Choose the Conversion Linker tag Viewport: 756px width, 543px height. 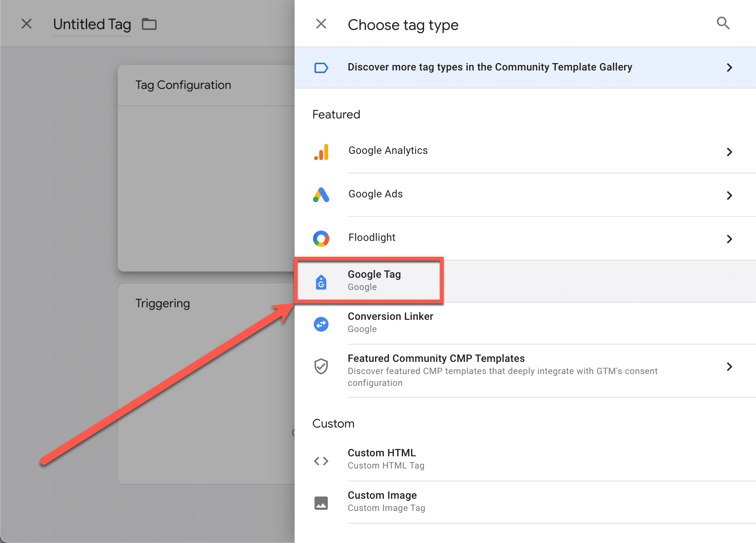[x=525, y=323]
